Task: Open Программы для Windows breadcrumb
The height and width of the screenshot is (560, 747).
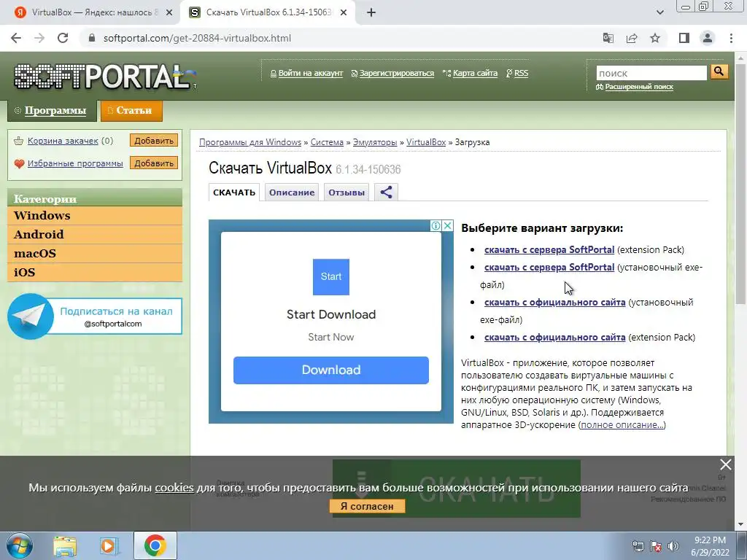Action: 250,142
